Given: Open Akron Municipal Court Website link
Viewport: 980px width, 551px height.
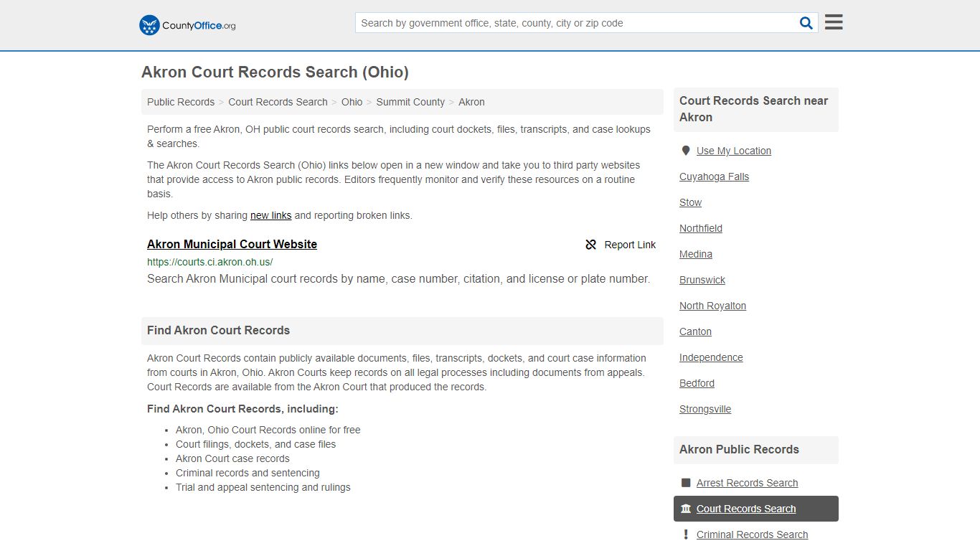Looking at the screenshot, I should (x=232, y=245).
